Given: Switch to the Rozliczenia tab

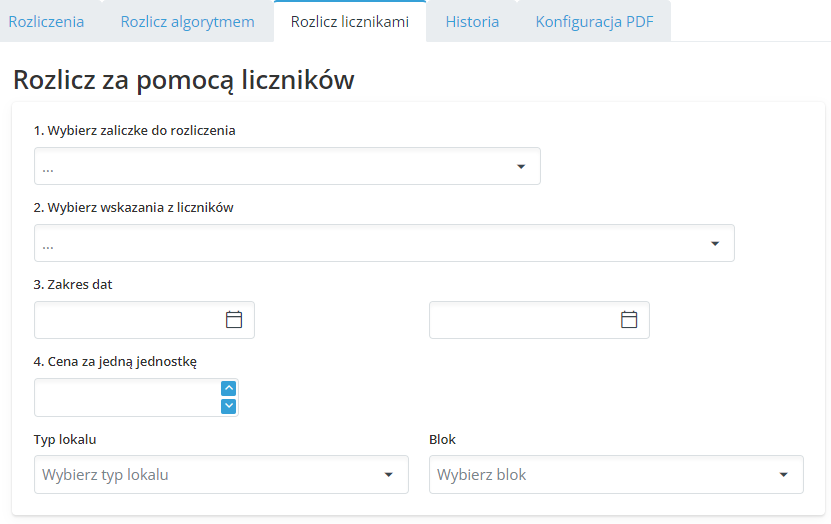Looking at the screenshot, I should coord(46,22).
